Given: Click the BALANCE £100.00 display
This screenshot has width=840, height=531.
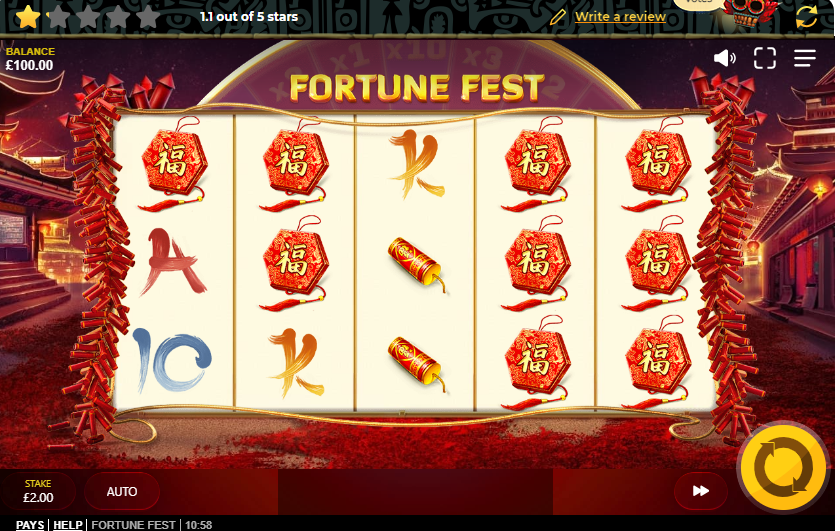Looking at the screenshot, I should coord(30,59).
